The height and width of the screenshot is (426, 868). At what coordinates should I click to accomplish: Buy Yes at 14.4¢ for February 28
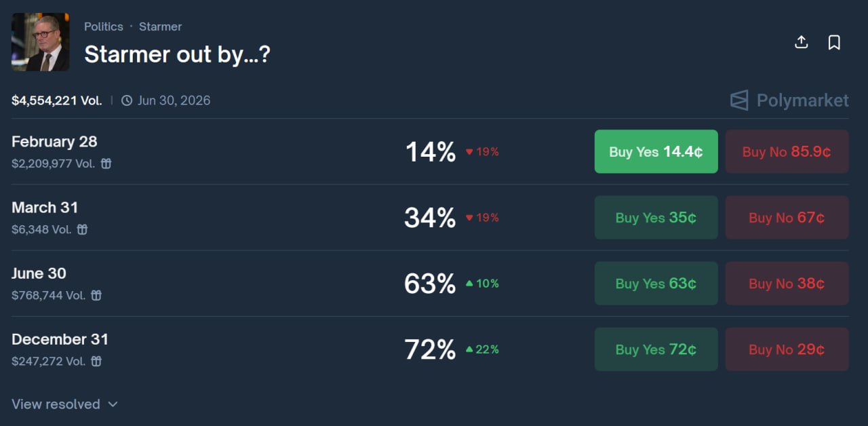[x=656, y=151]
